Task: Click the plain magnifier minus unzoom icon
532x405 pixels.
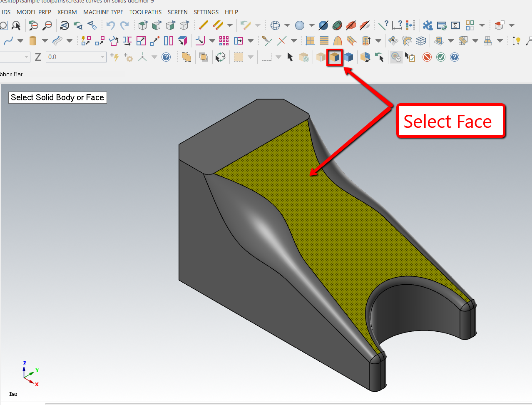Action: 47,25
